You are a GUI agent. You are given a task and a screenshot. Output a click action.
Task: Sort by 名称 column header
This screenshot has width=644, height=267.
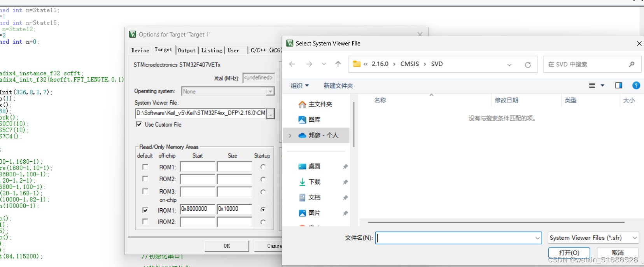point(380,100)
